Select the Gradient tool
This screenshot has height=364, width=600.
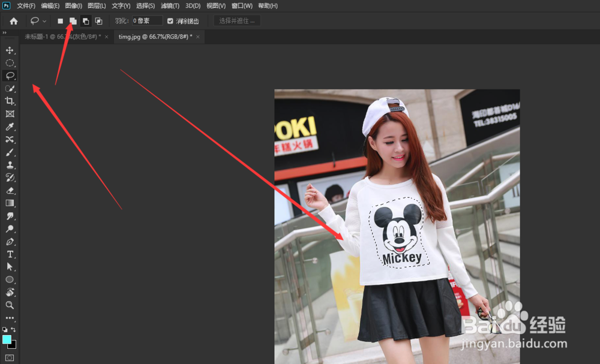coord(10,203)
